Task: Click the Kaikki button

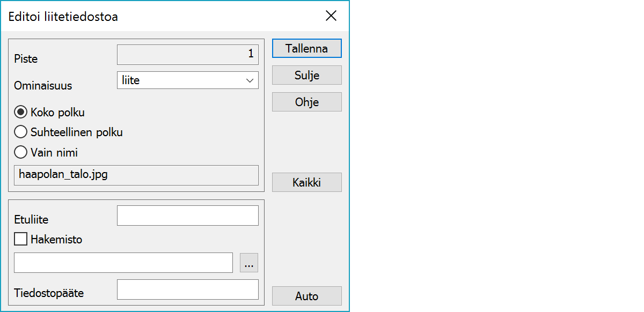Action: pyautogui.click(x=306, y=182)
